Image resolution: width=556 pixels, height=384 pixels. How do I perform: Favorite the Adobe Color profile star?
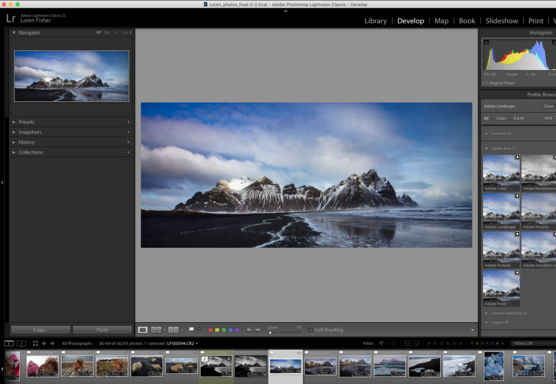[517, 157]
